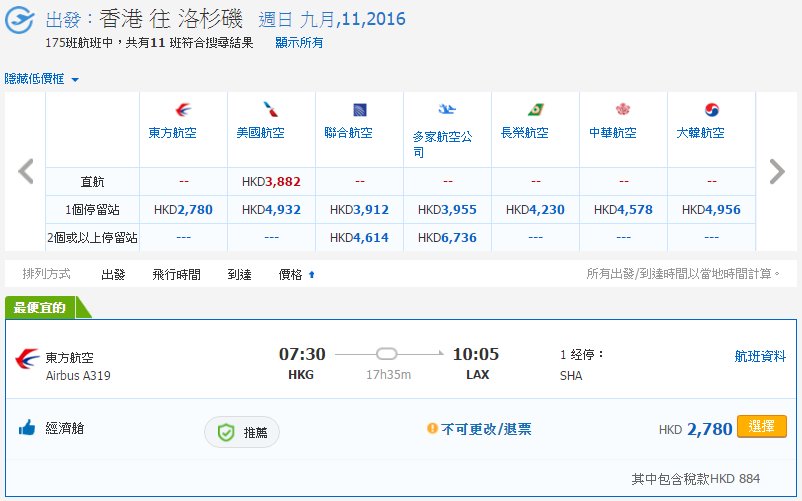Screen dimensions: 802x501
Task: Select the two-stop price HKD4,614
Action: tap(359, 238)
